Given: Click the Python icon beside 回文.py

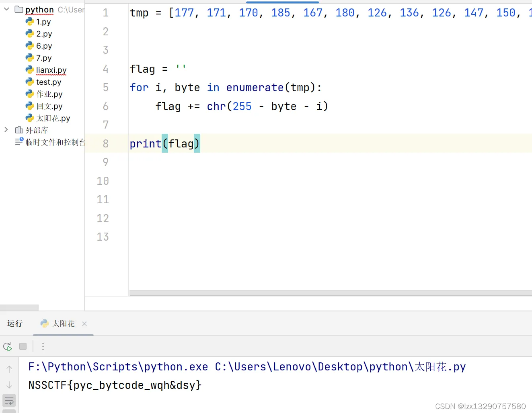Looking at the screenshot, I should point(30,106).
